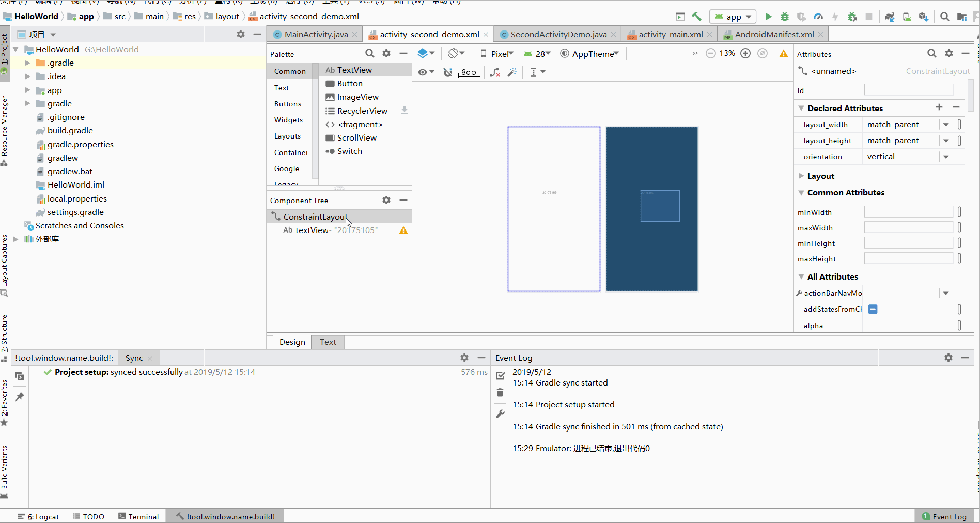980x523 pixels.
Task: Open the Terminal tool window
Action: tap(138, 516)
